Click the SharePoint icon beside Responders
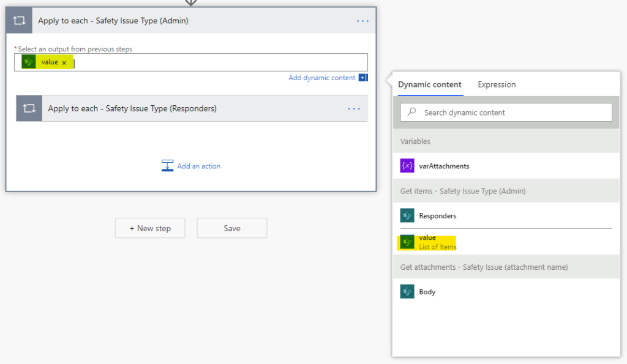This screenshot has width=627, height=364. [x=407, y=215]
